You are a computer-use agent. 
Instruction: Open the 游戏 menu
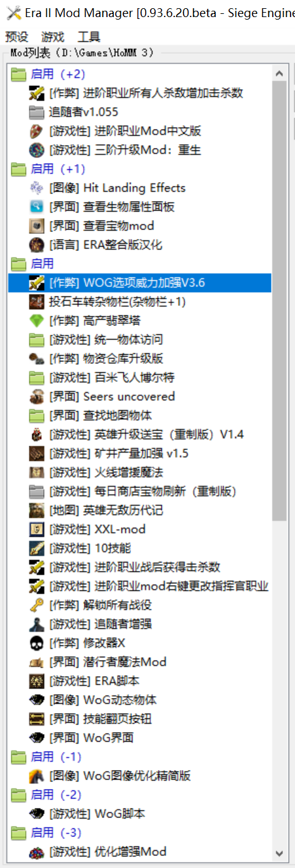click(x=53, y=37)
